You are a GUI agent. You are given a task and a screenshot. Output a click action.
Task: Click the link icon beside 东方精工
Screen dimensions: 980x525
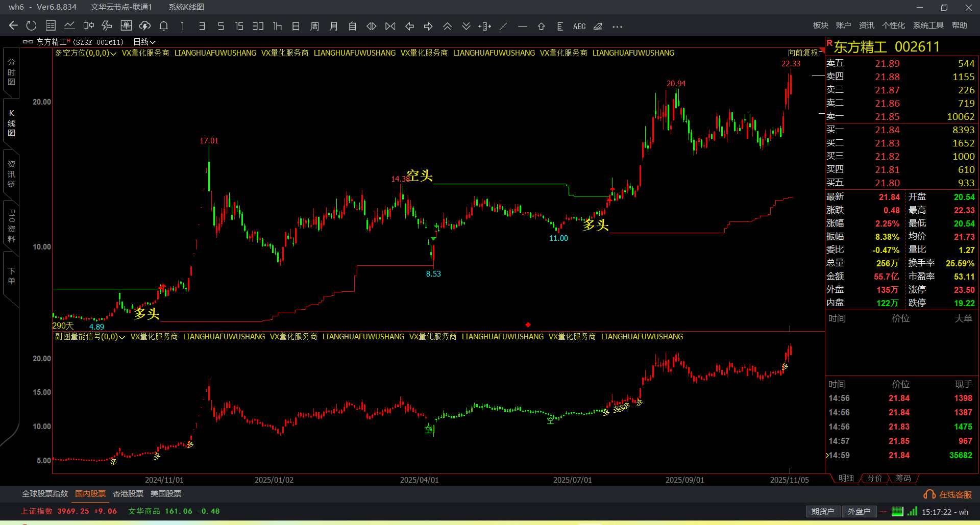pyautogui.click(x=28, y=42)
